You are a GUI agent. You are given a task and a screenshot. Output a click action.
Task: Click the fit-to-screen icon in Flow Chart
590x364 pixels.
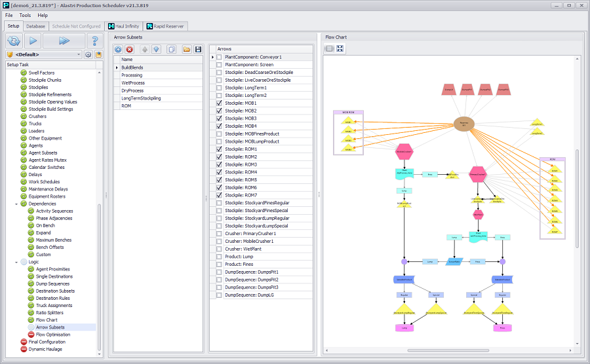click(340, 49)
